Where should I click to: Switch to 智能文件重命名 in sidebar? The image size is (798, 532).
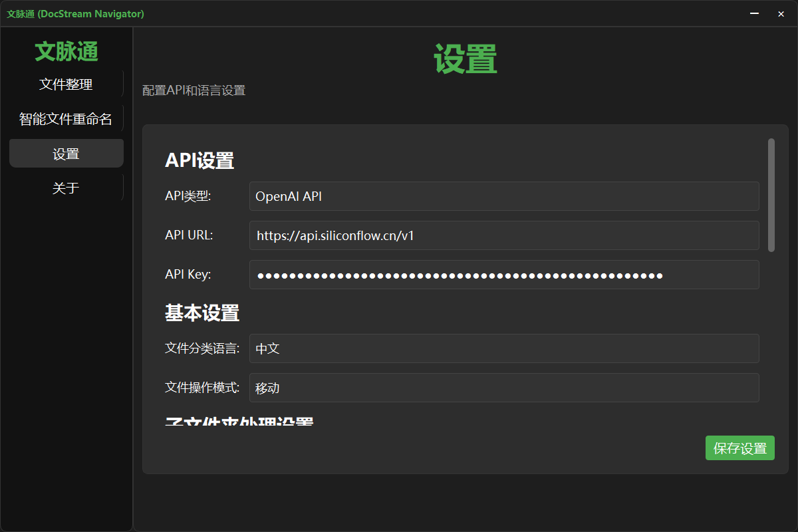click(x=66, y=119)
